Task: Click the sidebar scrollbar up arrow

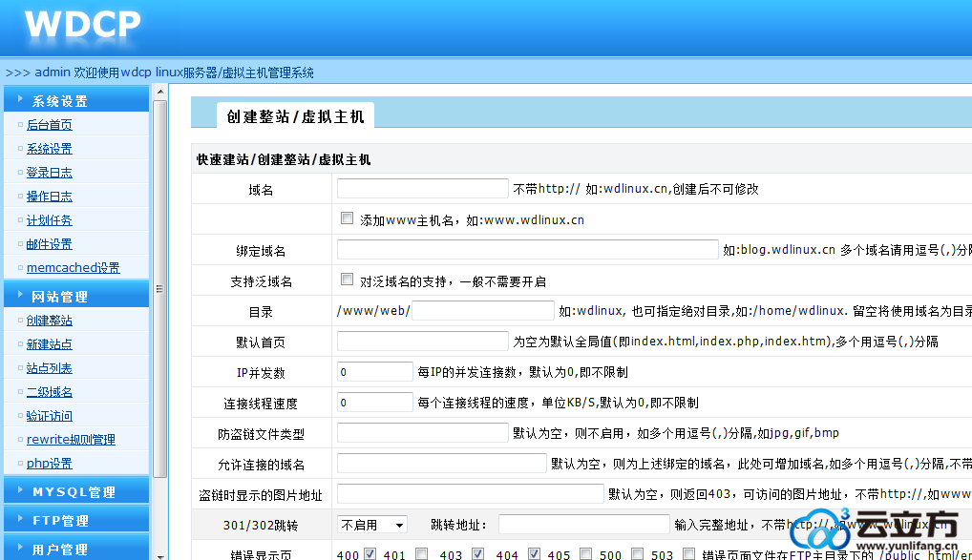Action: (160, 93)
